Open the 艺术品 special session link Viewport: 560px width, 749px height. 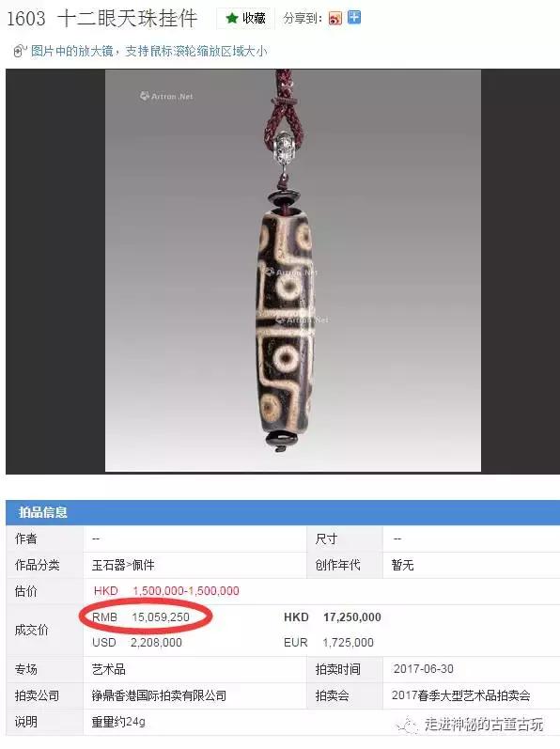[108, 669]
